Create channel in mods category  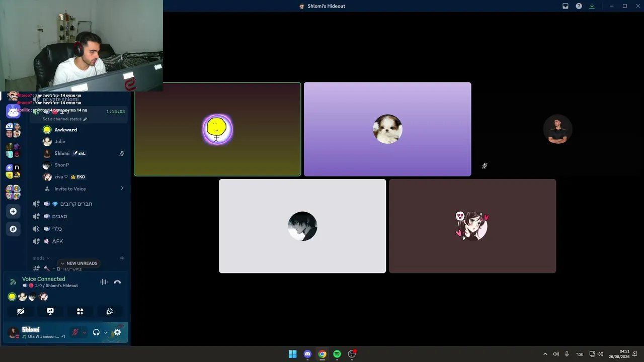[122, 258]
